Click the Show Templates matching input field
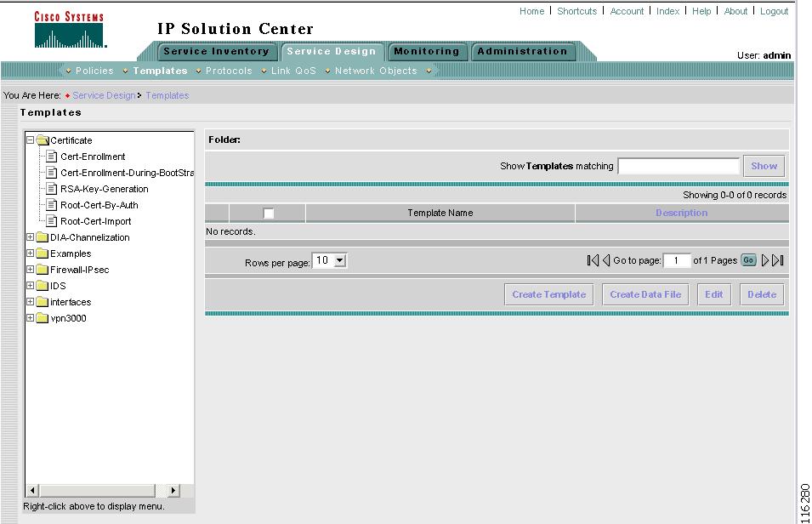 [x=679, y=166]
